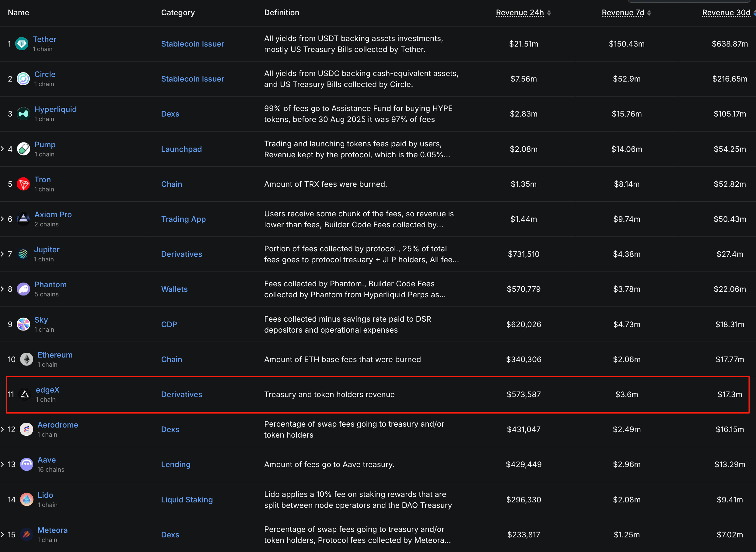756x552 pixels.
Task: Click the Aerodrome logo
Action: click(x=26, y=429)
